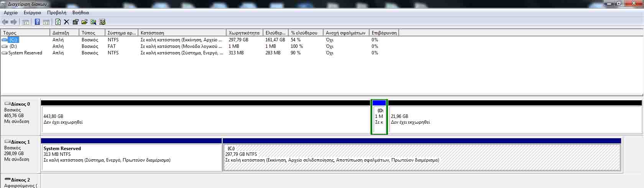Image resolution: width=644 pixels, height=188 pixels.
Task: Click the last toolbar settings list icon
Action: (x=102, y=22)
